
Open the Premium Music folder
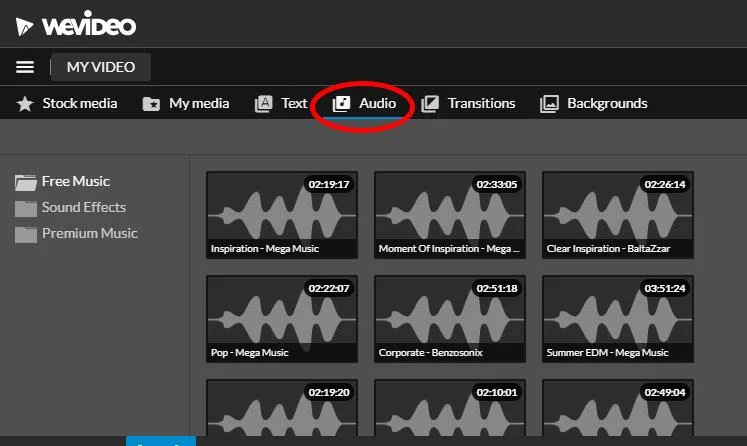coord(76,233)
